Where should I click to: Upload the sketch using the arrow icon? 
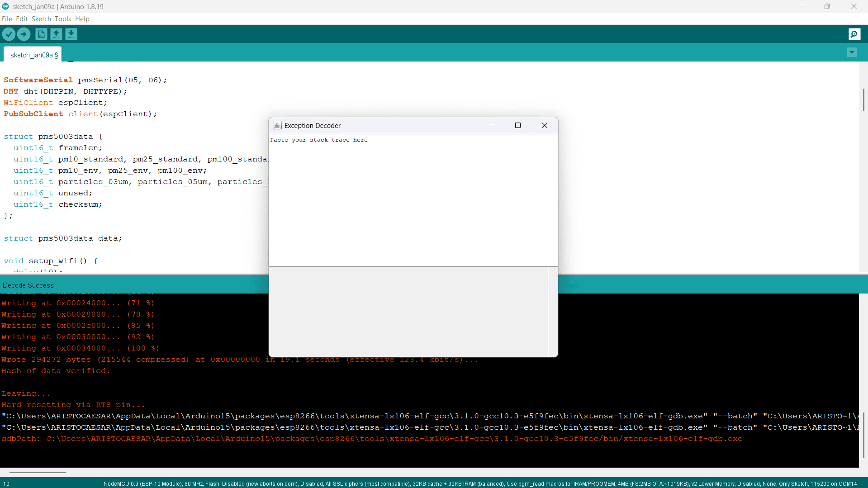(24, 34)
